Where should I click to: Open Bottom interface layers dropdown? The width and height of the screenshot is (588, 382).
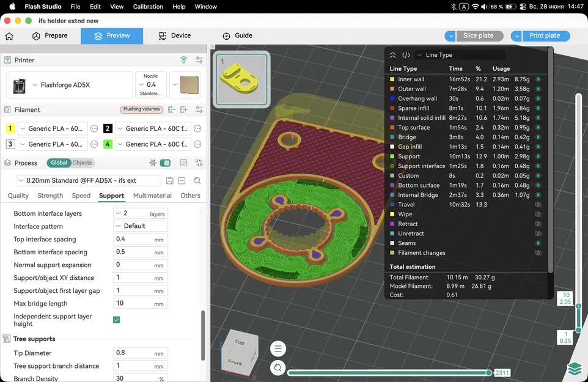click(x=140, y=213)
